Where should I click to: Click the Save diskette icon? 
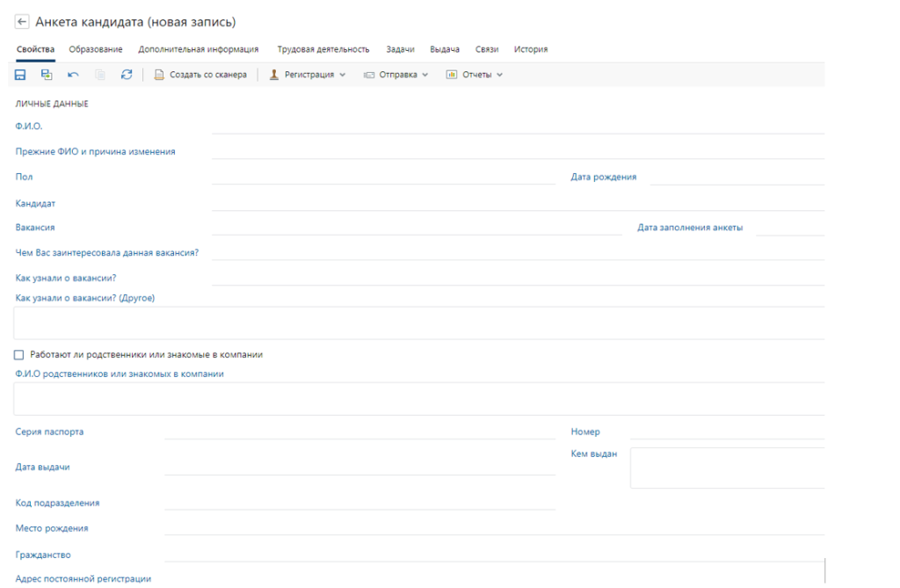point(20,75)
